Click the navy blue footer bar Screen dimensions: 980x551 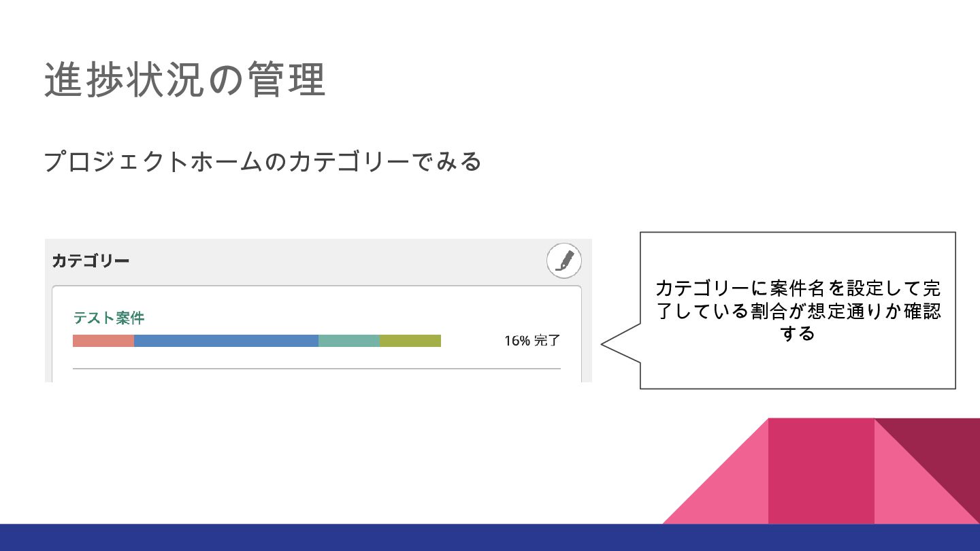coord(490,537)
